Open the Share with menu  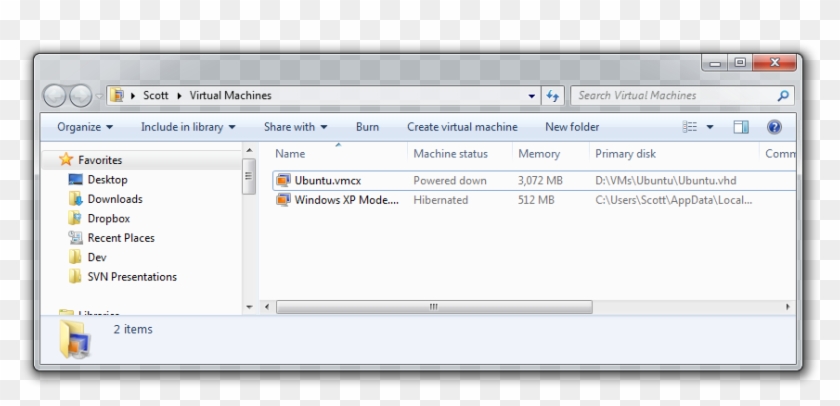295,127
